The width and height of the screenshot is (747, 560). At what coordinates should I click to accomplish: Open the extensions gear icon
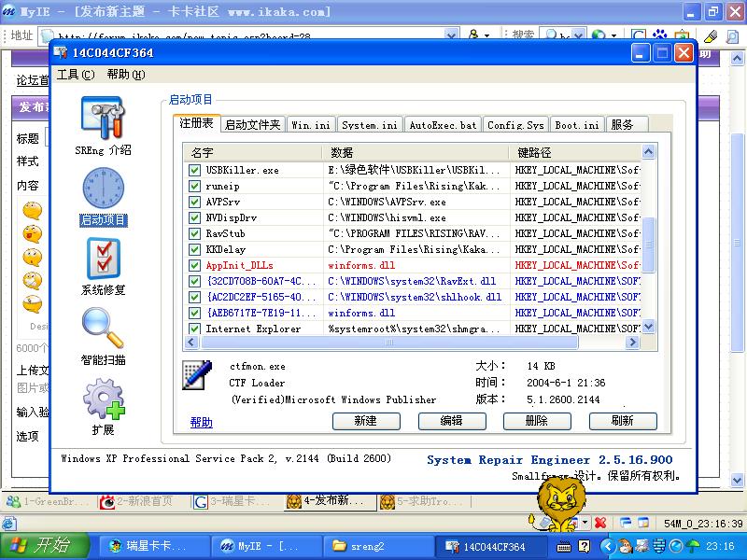click(104, 399)
